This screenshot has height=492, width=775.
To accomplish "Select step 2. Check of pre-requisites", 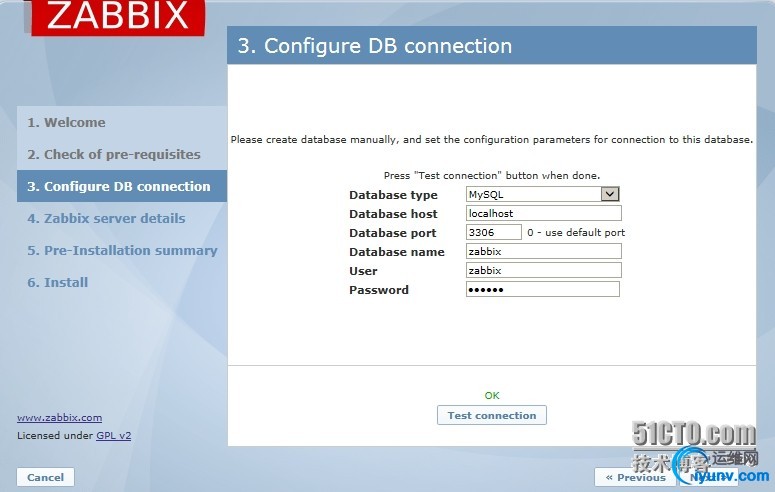I will (114, 154).
